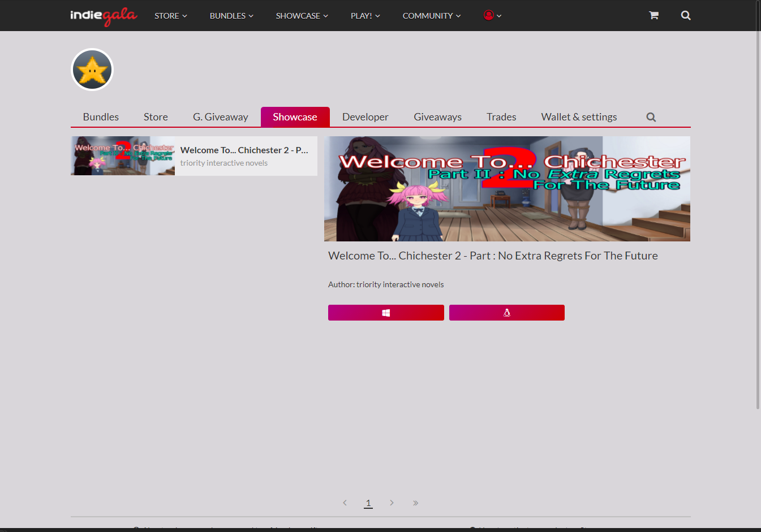Click the Windows download button
The height and width of the screenshot is (532, 761).
(x=386, y=313)
